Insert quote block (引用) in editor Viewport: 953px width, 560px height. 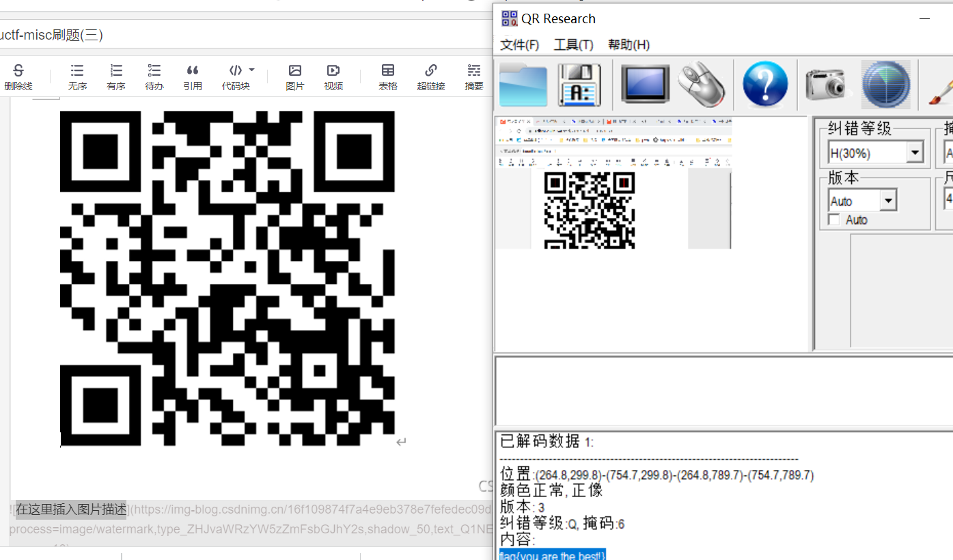193,76
